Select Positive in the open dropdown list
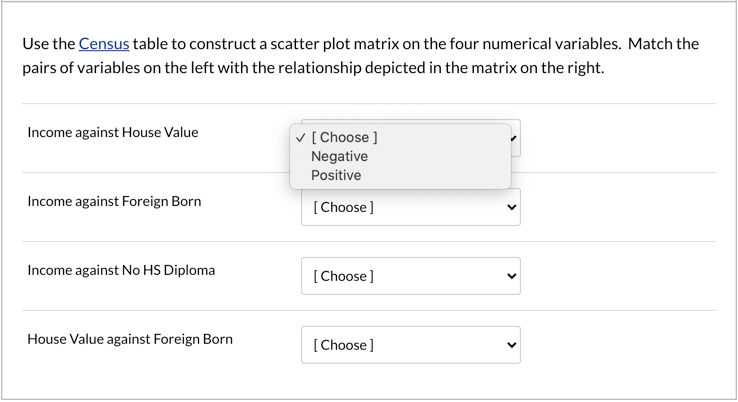This screenshot has height=402, width=738. 336,175
